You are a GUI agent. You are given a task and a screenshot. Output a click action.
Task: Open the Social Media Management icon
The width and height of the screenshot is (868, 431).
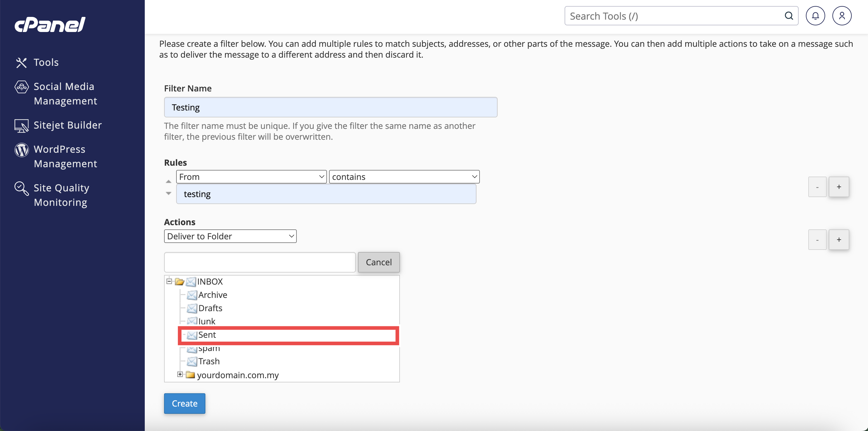pyautogui.click(x=22, y=87)
